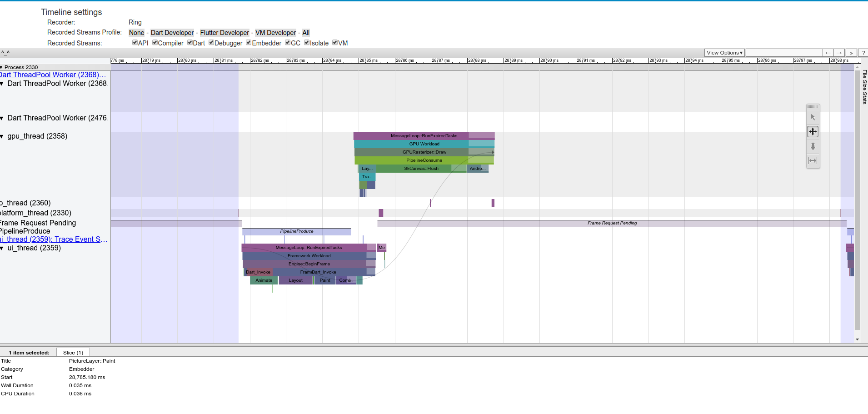Switch to the Slice (1) tab

[x=73, y=352]
